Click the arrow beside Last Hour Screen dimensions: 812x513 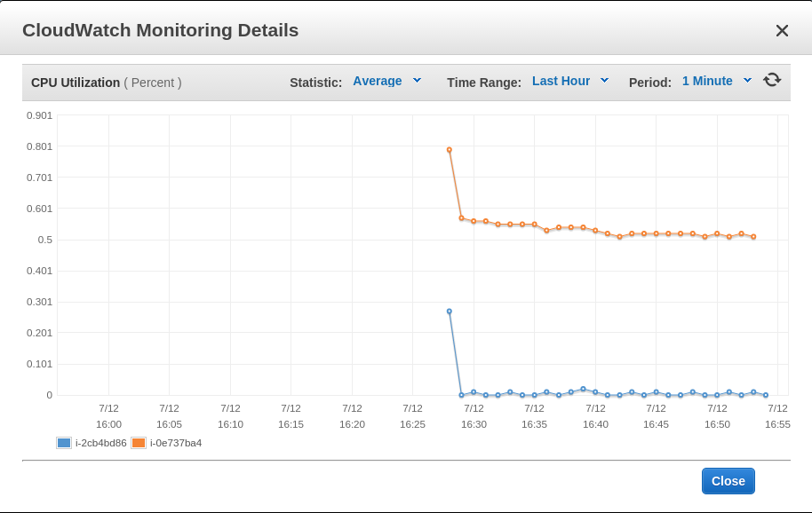pyautogui.click(x=604, y=81)
